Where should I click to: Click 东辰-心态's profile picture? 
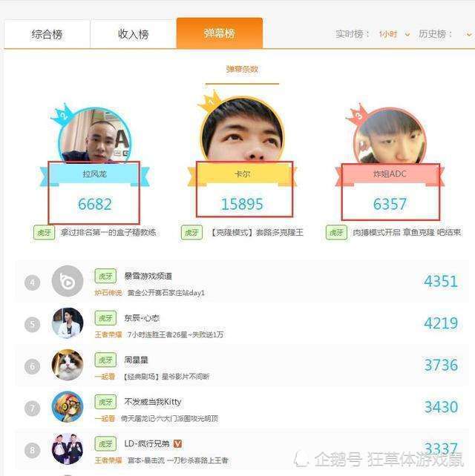click(x=68, y=323)
